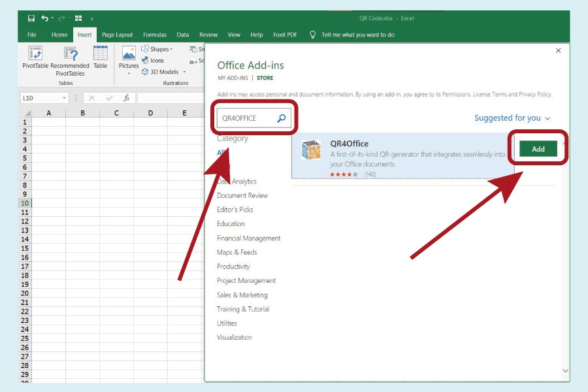Click the Redo icon
The width and height of the screenshot is (588, 392).
61,18
